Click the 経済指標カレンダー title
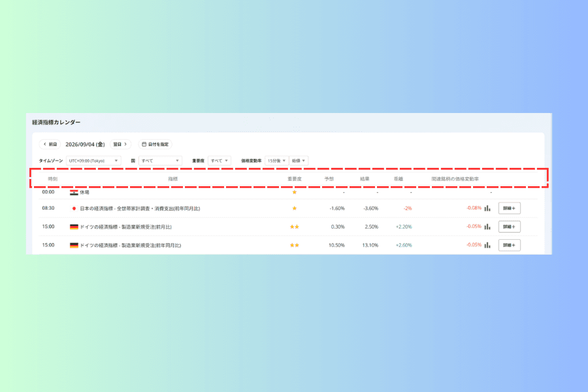Viewport: 588px width, 392px height. [x=56, y=122]
